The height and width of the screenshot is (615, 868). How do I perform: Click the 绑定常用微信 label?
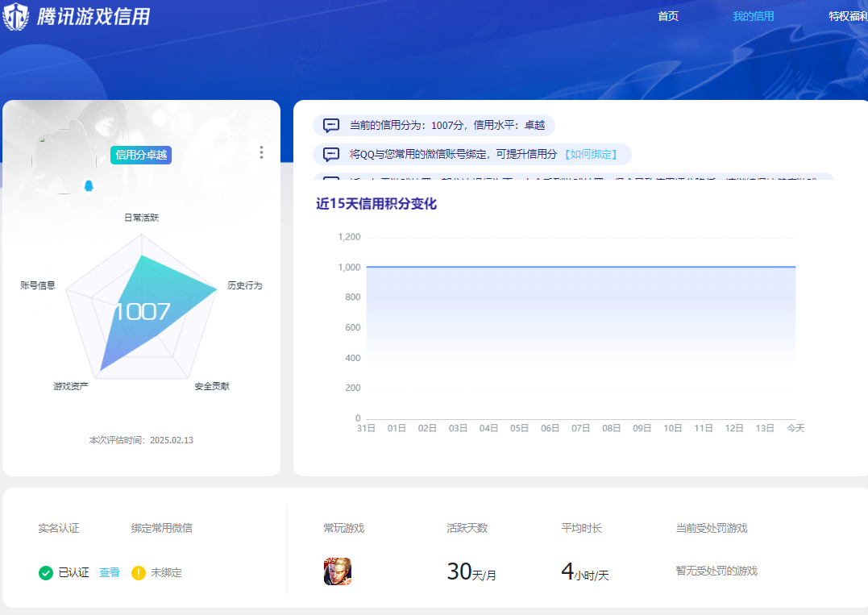(162, 529)
